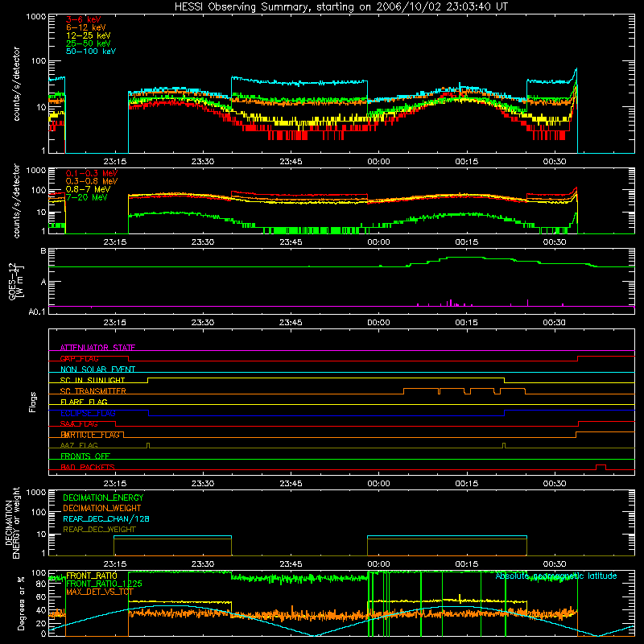644x644 pixels.
Task: Click the GAP_FLAG label
Action: click(79, 358)
